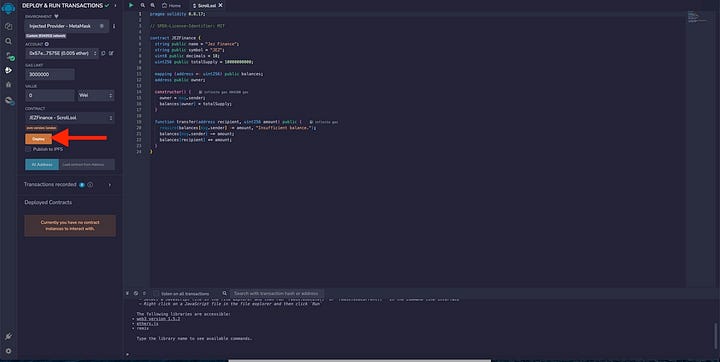Image resolution: width=720 pixels, height=362 pixels.
Task: Click the info icon beside Transactions recorded
Action: tap(90, 185)
